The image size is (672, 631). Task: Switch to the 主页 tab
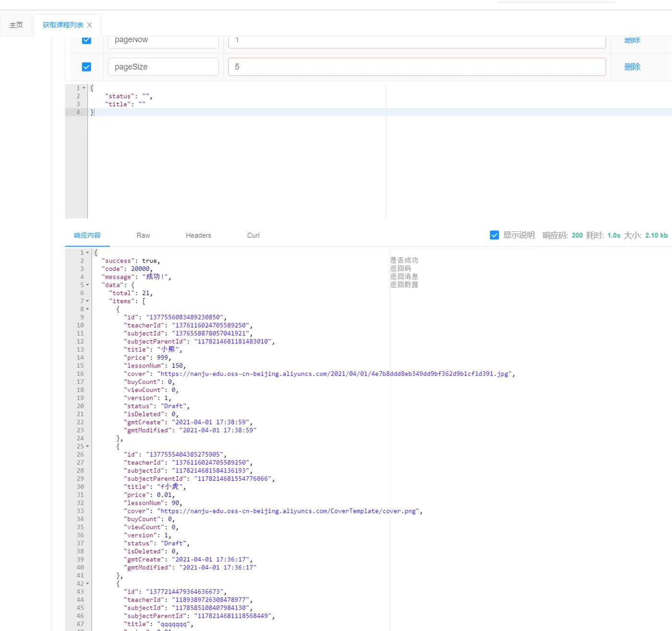(16, 25)
